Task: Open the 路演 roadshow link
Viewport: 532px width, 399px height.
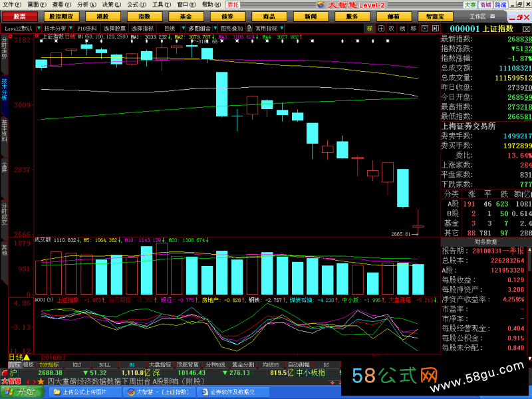Action: coord(501,5)
